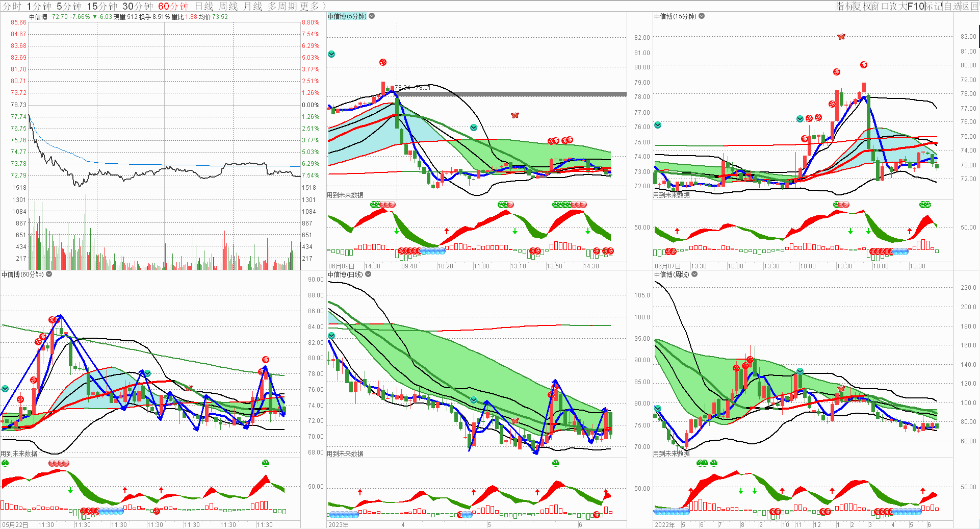This screenshot has height=529, width=980.
Task: Open dropdown beside 中信博(日线) title
Action: pyautogui.click(x=368, y=274)
